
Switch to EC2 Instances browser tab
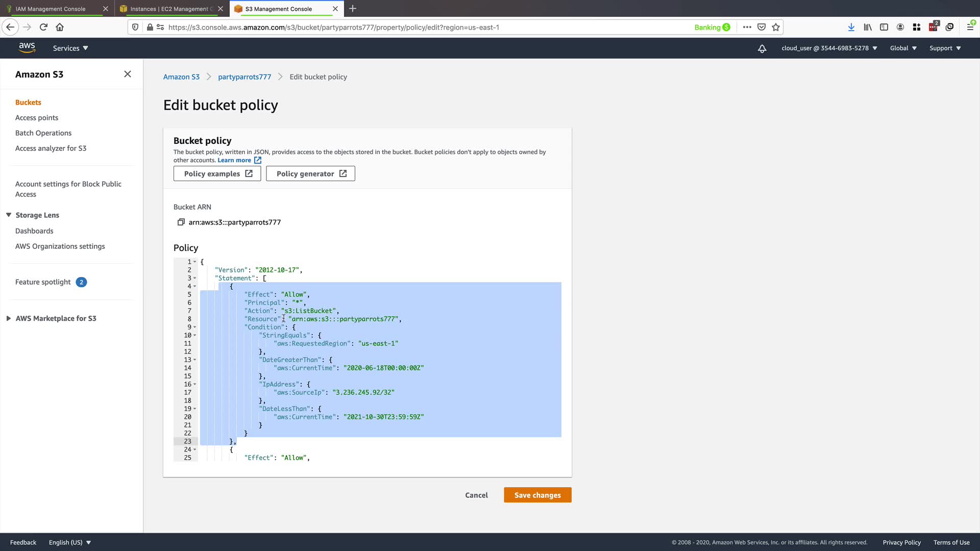pyautogui.click(x=168, y=9)
